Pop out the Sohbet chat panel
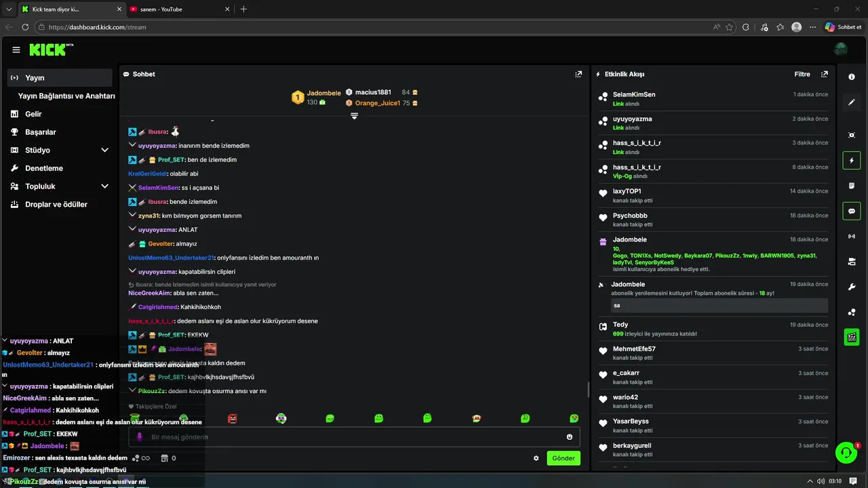The height and width of the screenshot is (488, 868). coord(578,74)
